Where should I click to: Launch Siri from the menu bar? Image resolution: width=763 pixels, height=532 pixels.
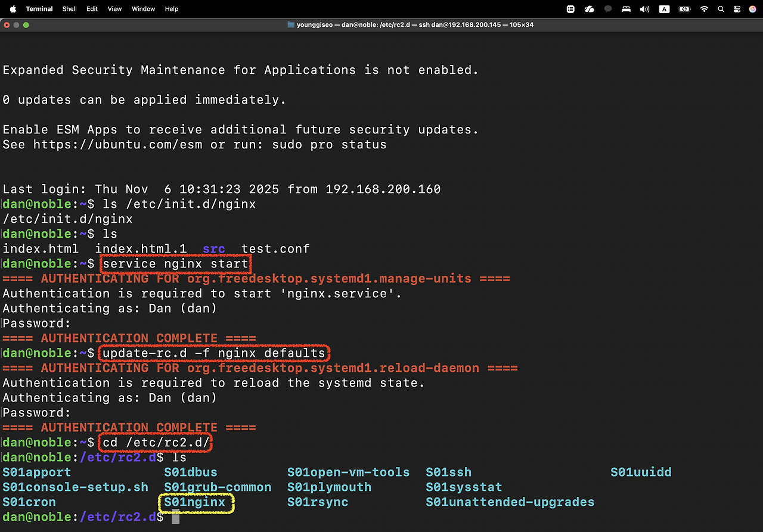[x=753, y=9]
